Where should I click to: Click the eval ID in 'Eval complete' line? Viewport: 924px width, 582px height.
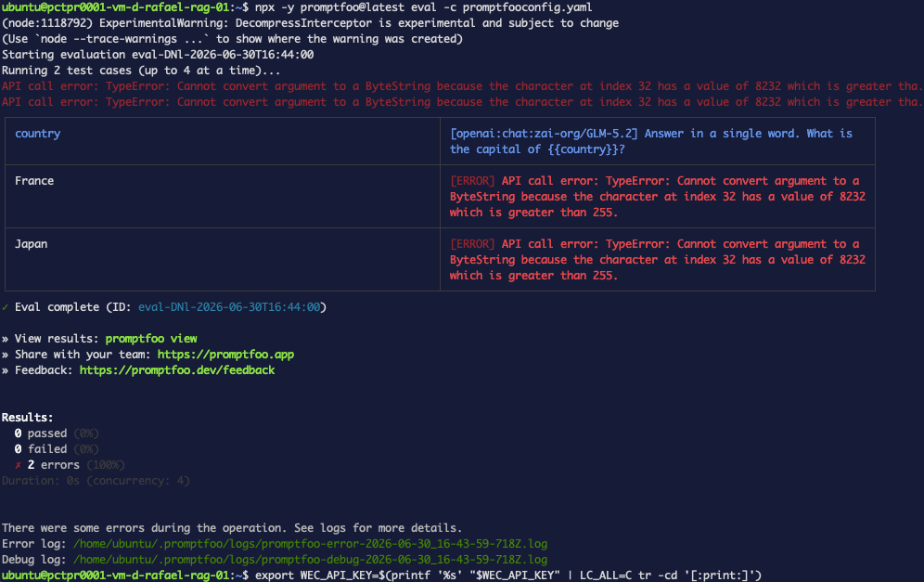[x=229, y=307]
